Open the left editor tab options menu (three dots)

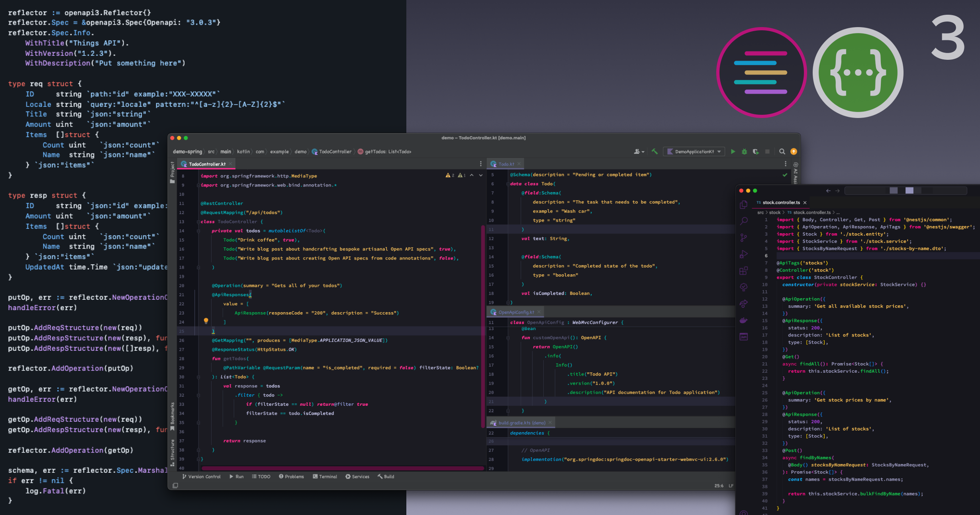click(x=481, y=164)
